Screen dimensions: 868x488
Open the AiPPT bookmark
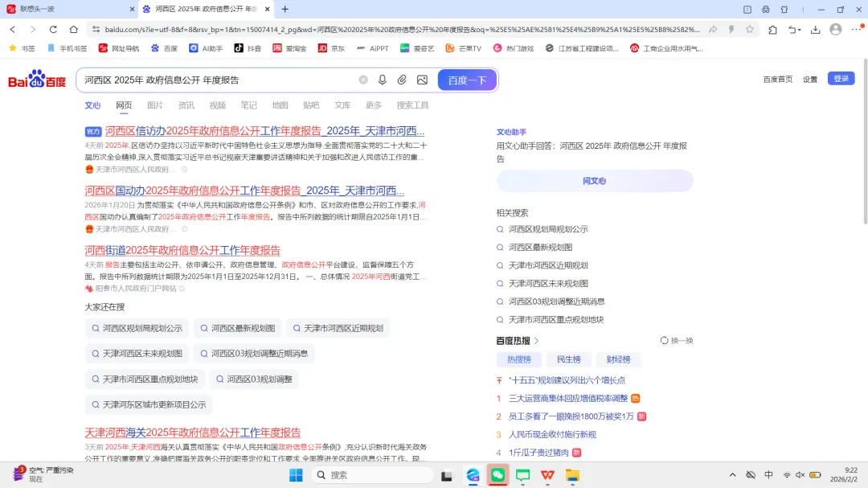tap(373, 48)
